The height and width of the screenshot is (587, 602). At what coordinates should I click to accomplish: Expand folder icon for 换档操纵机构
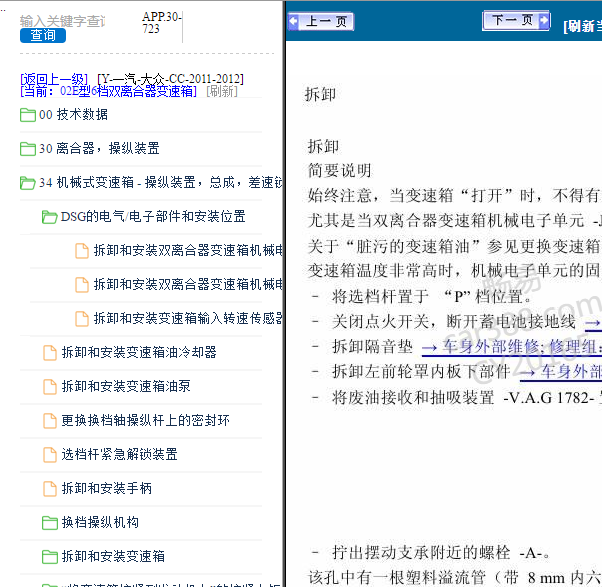tap(50, 523)
